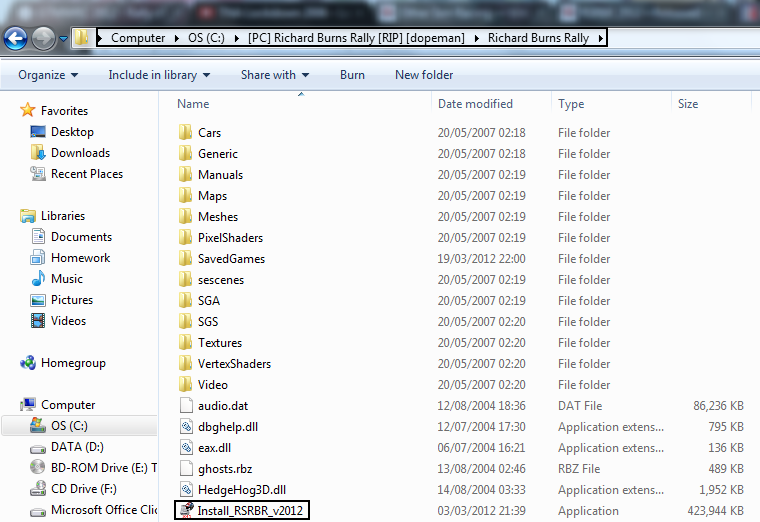Viewport: 760px width, 522px height.
Task: Select Richard Burns Rally breadcrumb segment
Action: click(x=538, y=38)
